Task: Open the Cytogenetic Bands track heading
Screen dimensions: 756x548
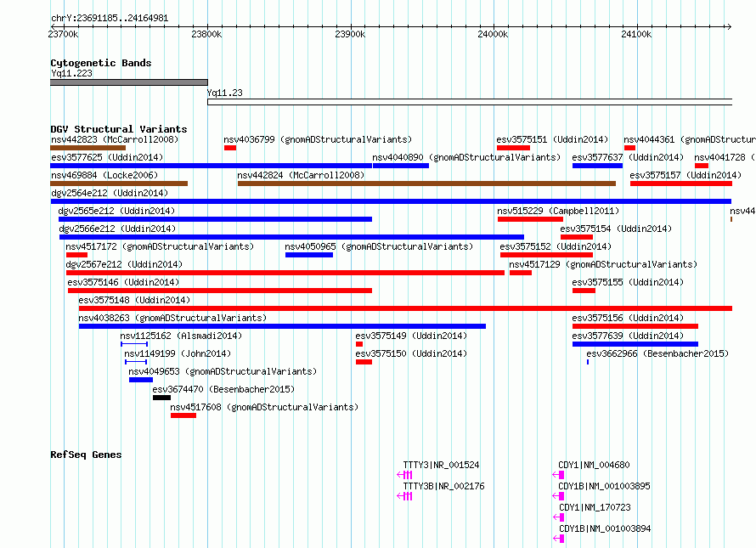Action: click(101, 63)
